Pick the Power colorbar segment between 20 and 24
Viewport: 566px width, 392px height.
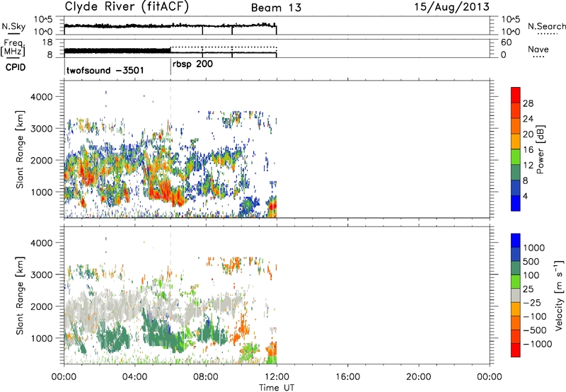click(516, 127)
